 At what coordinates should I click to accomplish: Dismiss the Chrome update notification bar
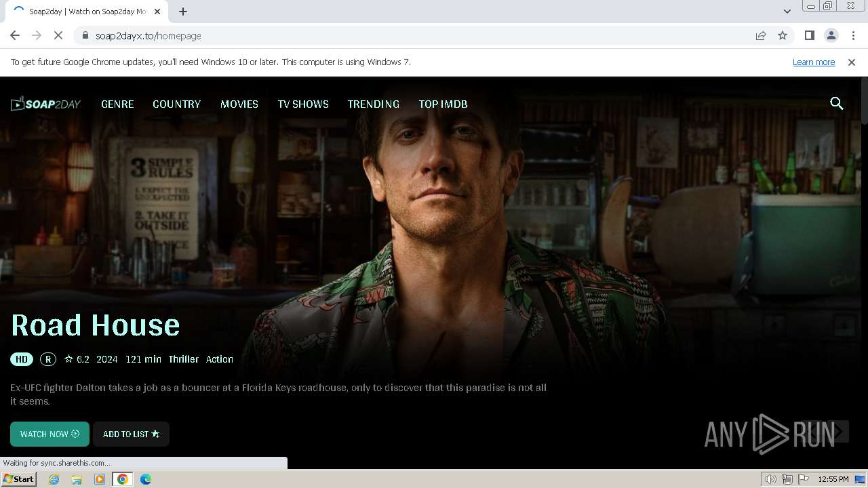coord(852,62)
